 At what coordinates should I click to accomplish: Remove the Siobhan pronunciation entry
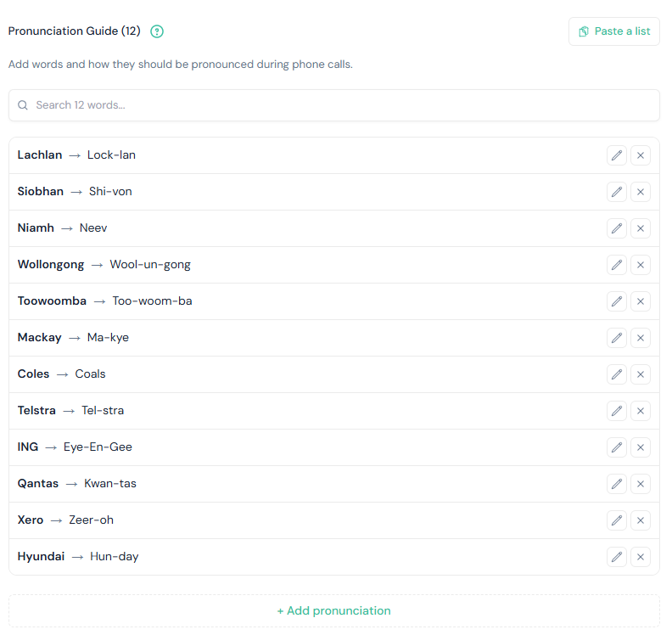click(641, 192)
